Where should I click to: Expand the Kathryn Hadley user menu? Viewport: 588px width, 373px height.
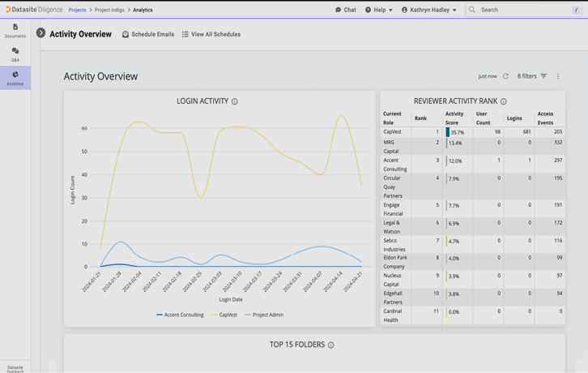pyautogui.click(x=428, y=10)
